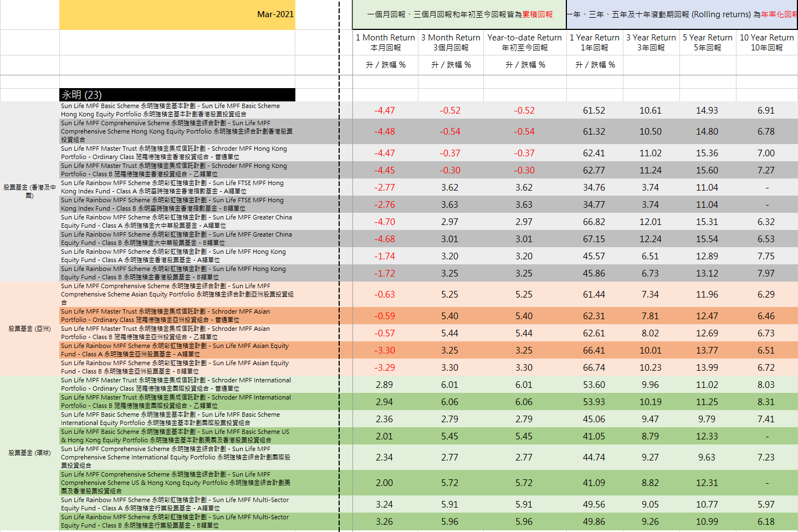Click the Basic Scheme US & Hong Kong Equity Portfolio name

[x=177, y=436]
